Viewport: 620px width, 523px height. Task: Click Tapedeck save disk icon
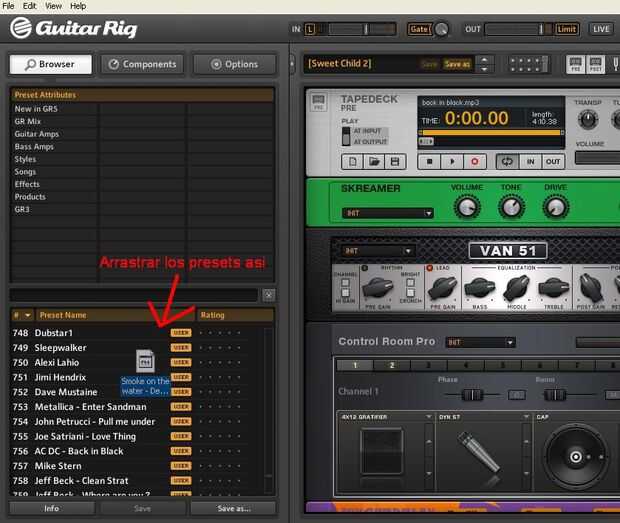[395, 162]
